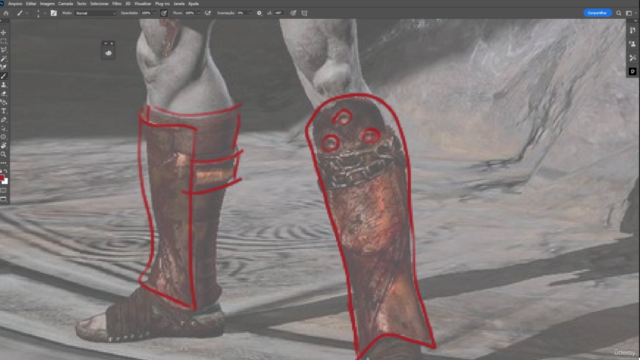Select the Hand tool

pos(4,146)
